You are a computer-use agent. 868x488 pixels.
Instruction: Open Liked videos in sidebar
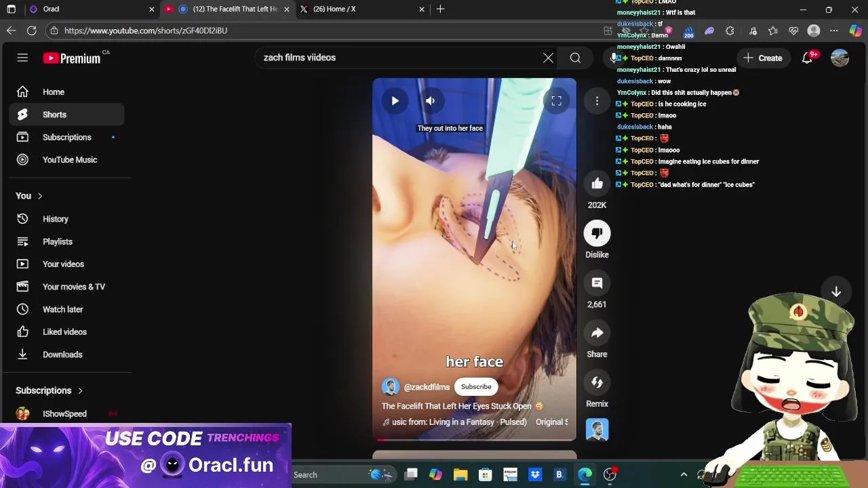pos(66,332)
